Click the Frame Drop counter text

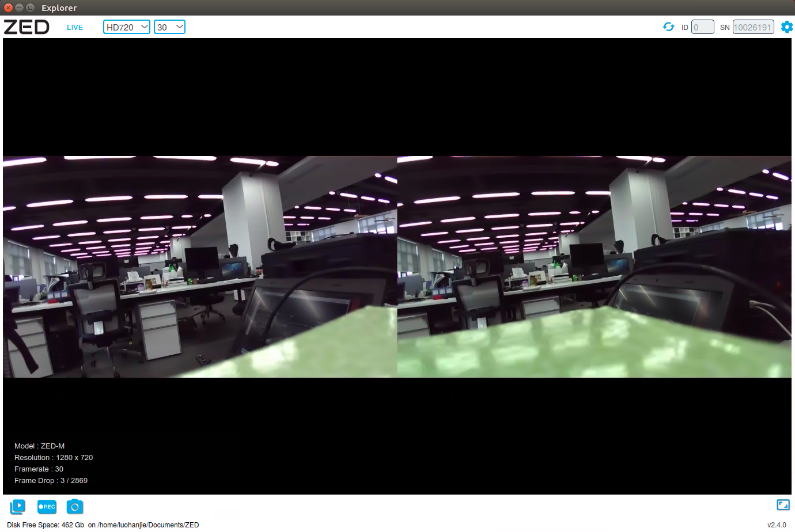[51, 481]
